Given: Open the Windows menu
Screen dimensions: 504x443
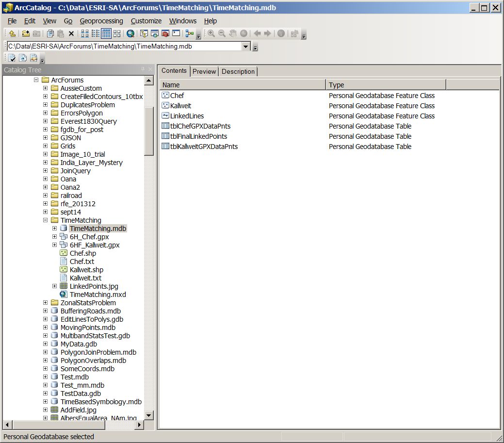Looking at the screenshot, I should [x=183, y=21].
